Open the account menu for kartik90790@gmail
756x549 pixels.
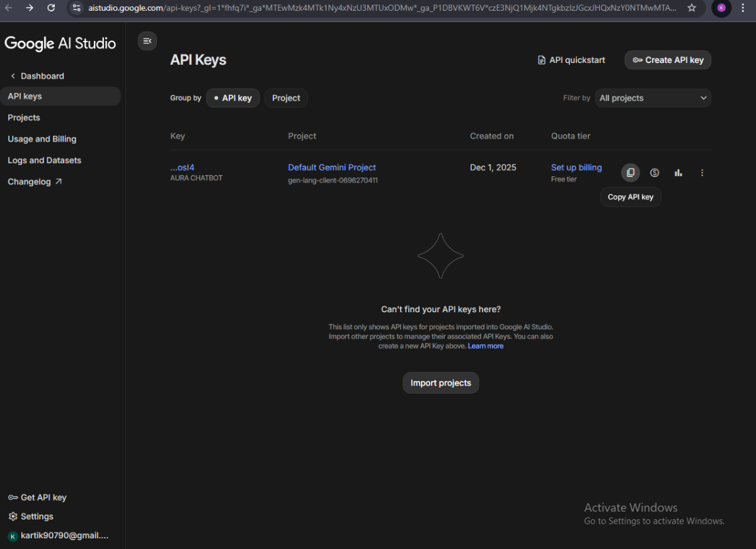[59, 536]
